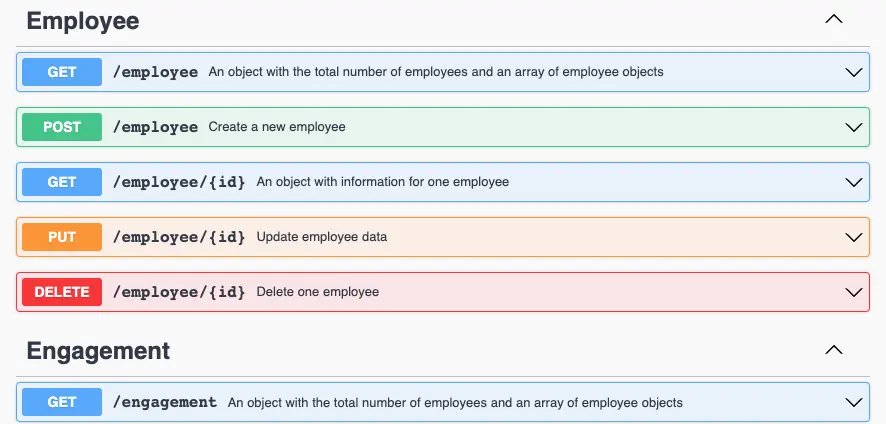Collapse the Employee section using its arrow

(833, 20)
